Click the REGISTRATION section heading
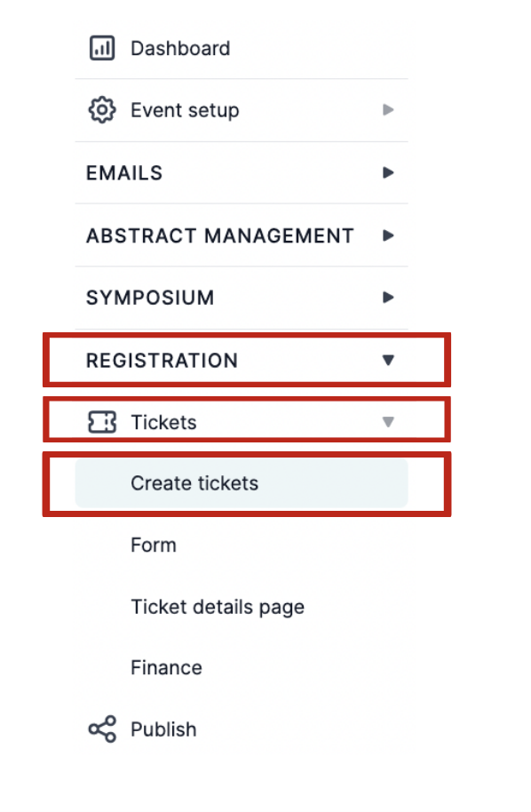The image size is (531, 812). (162, 360)
